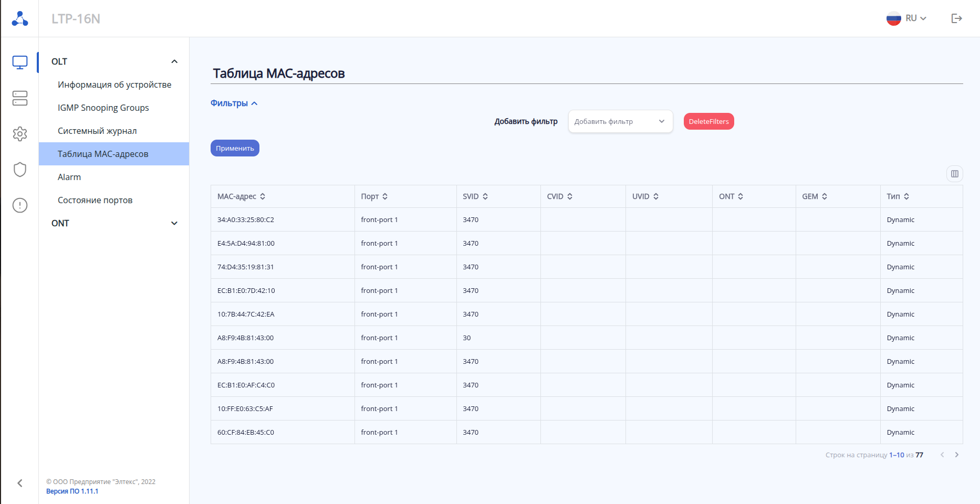Open Состояние портов menu item
Viewport: 980px width, 504px height.
tap(95, 200)
